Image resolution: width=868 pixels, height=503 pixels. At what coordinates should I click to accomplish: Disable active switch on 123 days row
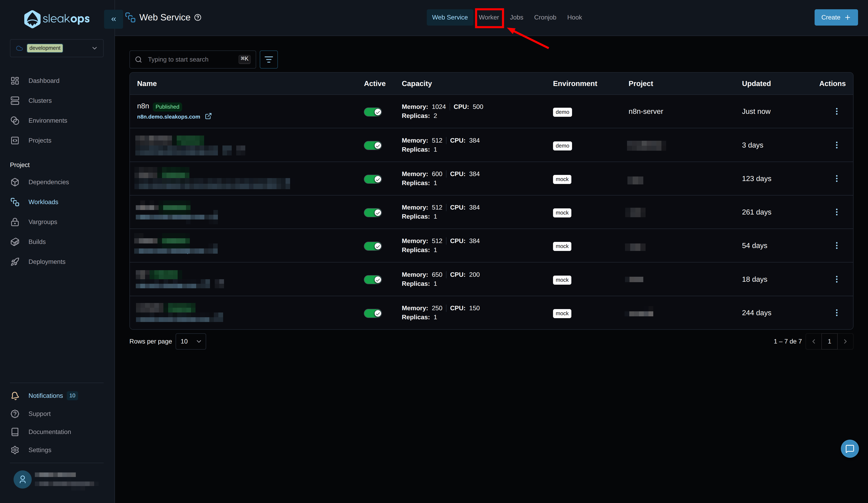(373, 179)
